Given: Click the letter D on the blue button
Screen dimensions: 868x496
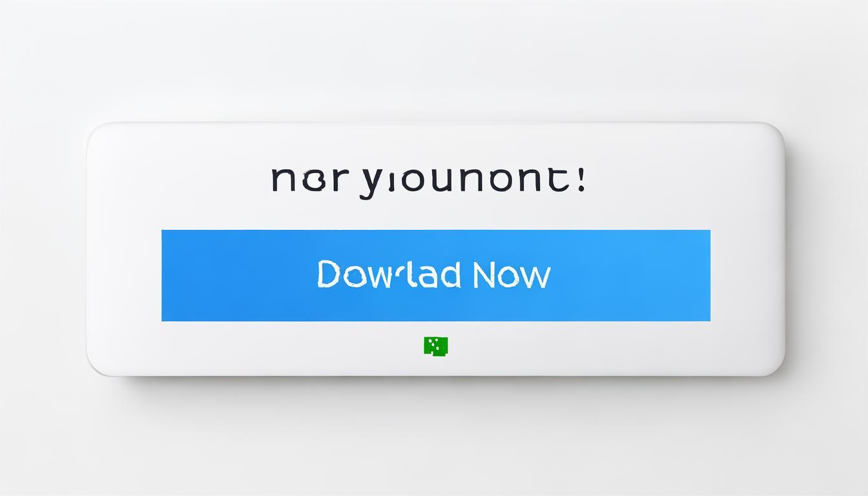Looking at the screenshot, I should (x=328, y=274).
